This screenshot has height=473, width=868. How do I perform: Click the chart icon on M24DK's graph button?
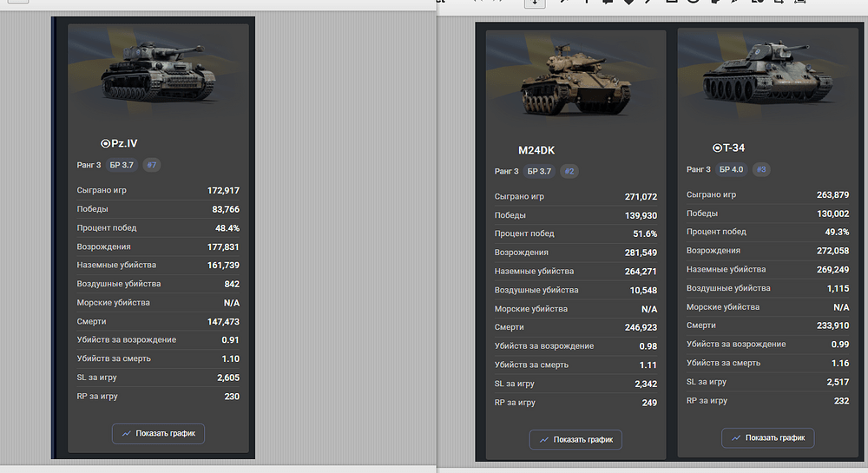point(544,440)
